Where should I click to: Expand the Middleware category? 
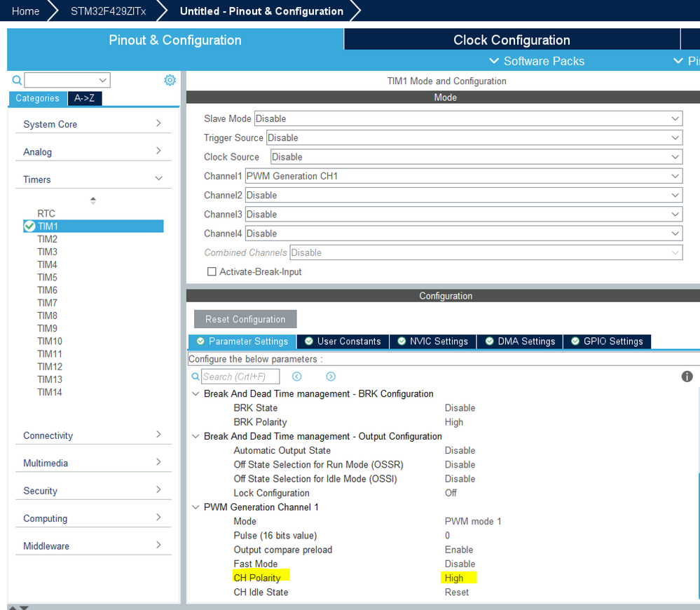pyautogui.click(x=93, y=546)
